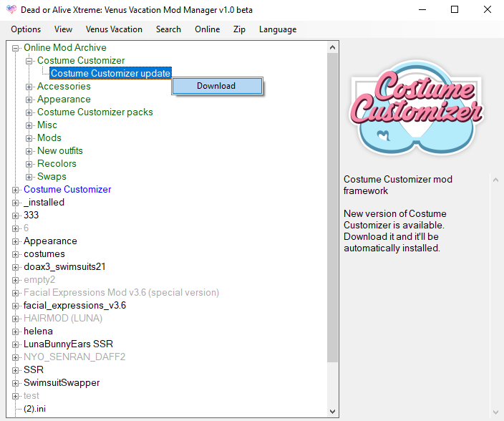Click the Costume Customizer logo preview image
Image resolution: width=504 pixels, height=421 pixels.
[x=417, y=107]
